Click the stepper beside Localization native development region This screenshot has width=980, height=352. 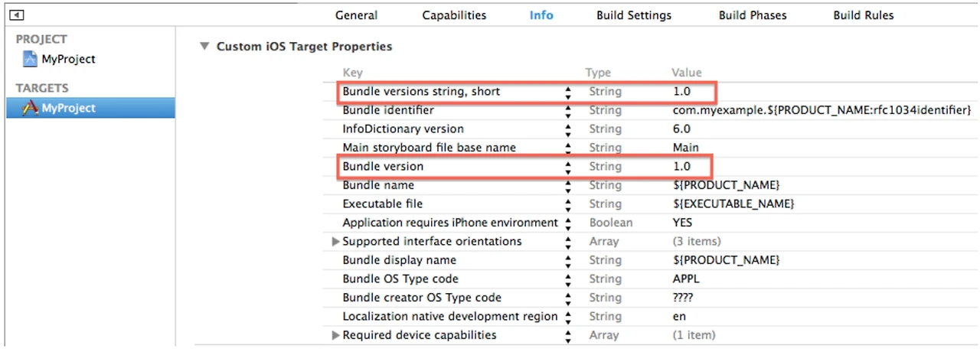[x=568, y=317]
